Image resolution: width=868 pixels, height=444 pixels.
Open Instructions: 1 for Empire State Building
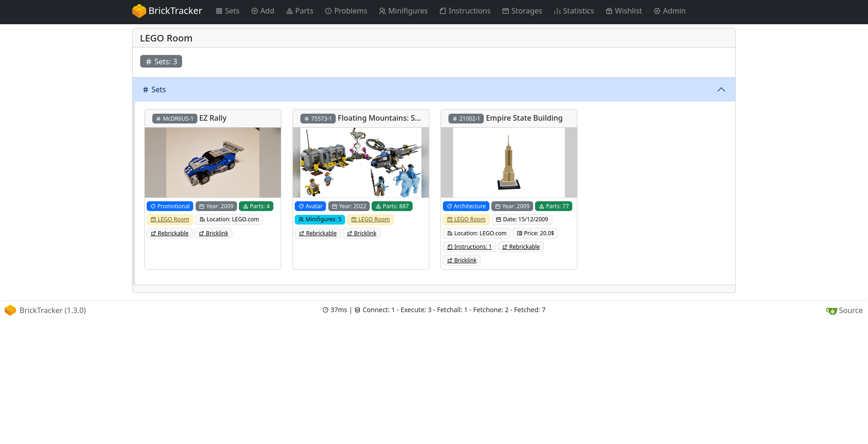pyautogui.click(x=469, y=247)
